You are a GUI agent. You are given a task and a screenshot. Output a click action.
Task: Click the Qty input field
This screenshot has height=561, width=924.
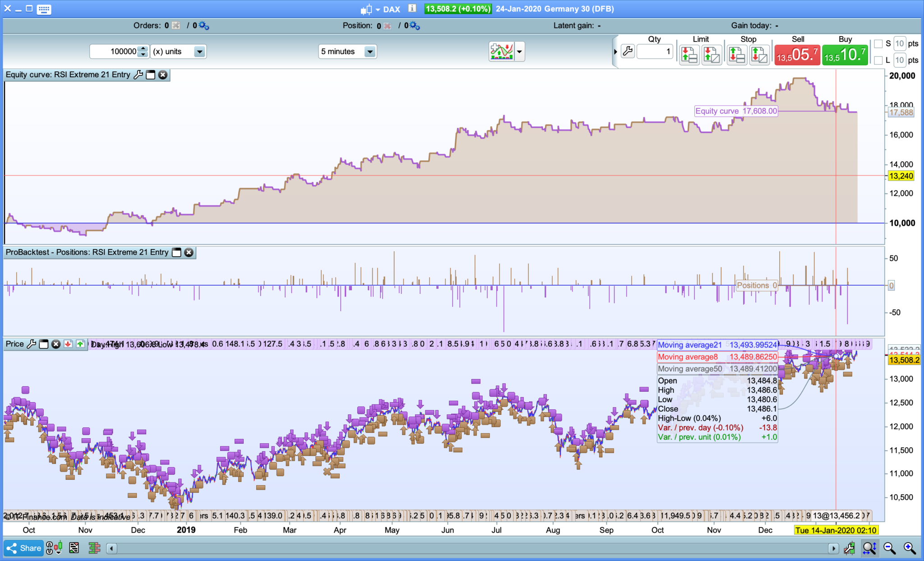(x=655, y=51)
